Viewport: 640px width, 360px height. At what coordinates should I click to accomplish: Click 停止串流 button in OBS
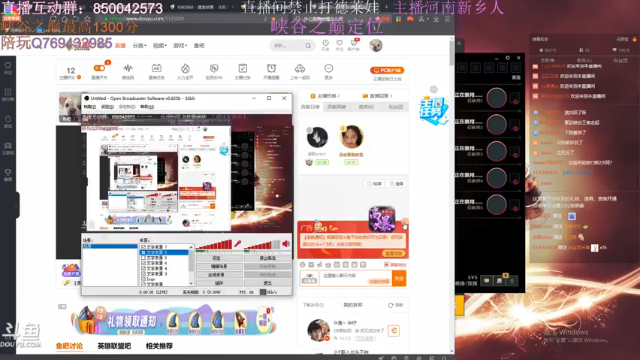(268, 258)
